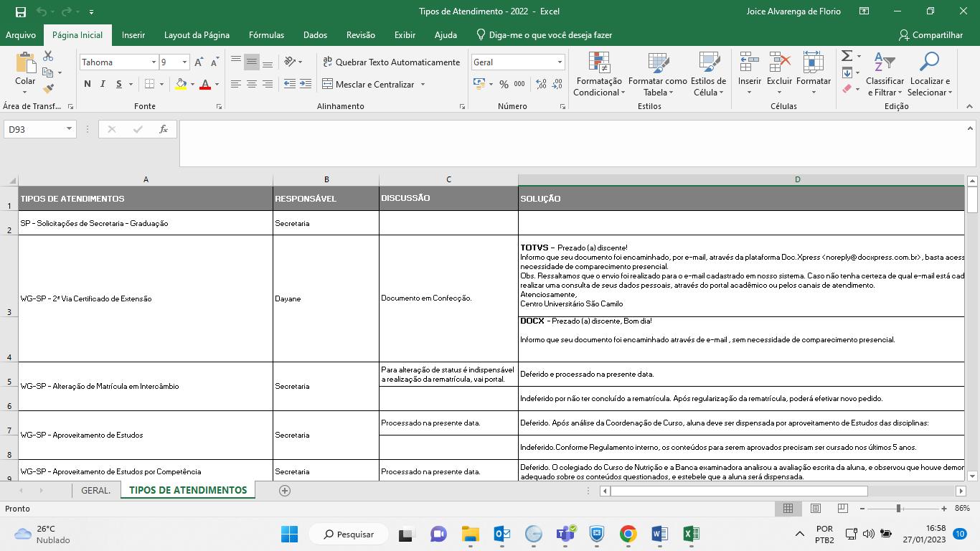Paste using the Colar button
This screenshot has width=980, height=551.
tap(25, 69)
